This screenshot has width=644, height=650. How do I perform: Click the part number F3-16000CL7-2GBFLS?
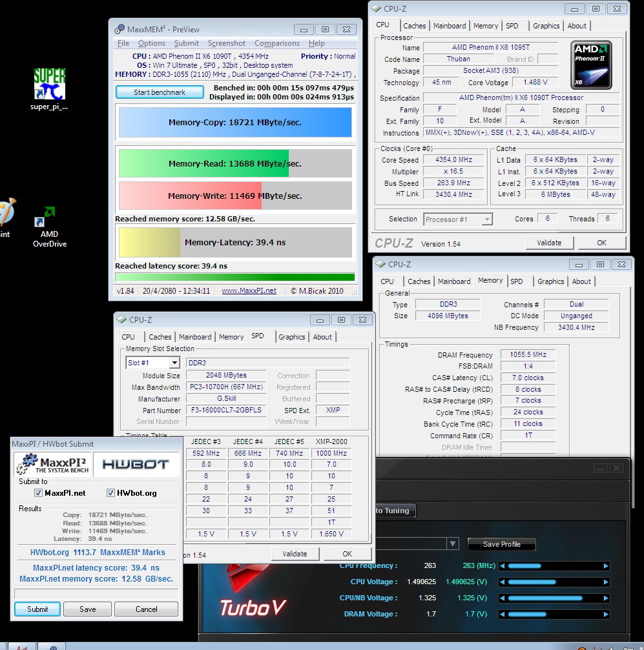click(226, 410)
